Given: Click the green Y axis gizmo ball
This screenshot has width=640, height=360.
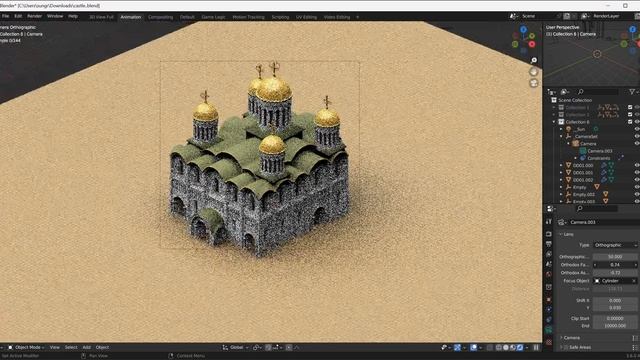Looking at the screenshot, I should tap(532, 36).
